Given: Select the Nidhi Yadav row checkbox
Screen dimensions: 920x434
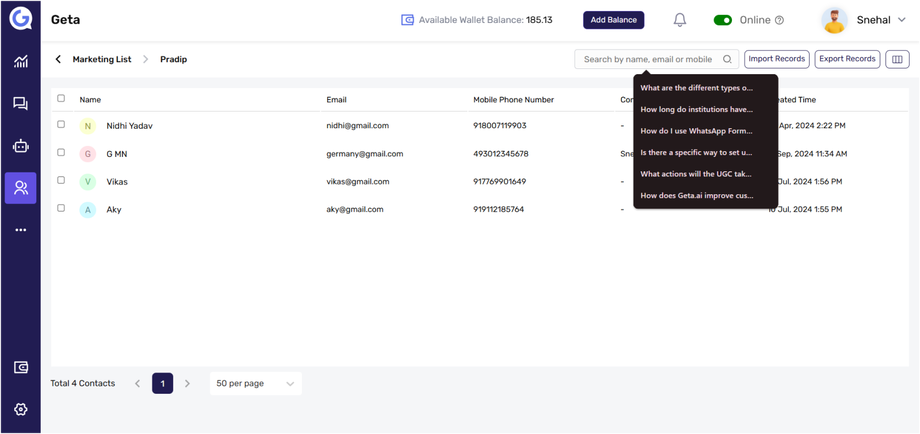Looking at the screenshot, I should click(x=61, y=124).
